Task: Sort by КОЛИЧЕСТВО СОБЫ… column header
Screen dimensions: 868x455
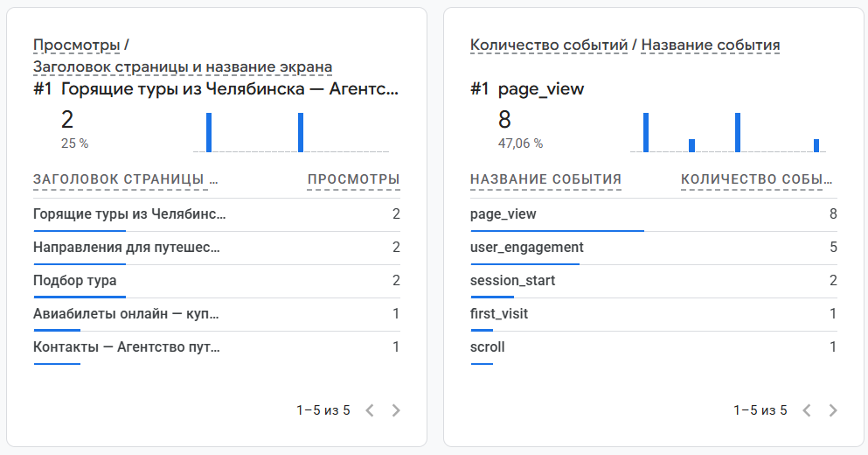Action: [x=757, y=179]
